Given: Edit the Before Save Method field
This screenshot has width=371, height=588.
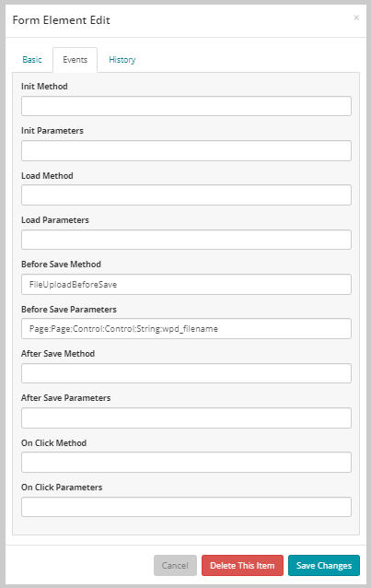Looking at the screenshot, I should (186, 284).
